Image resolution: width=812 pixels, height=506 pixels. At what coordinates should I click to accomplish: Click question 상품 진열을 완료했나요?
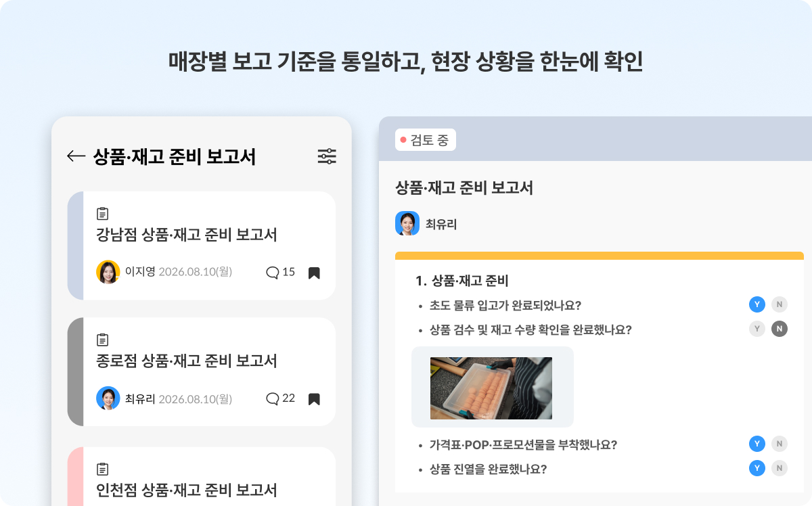[x=488, y=469]
